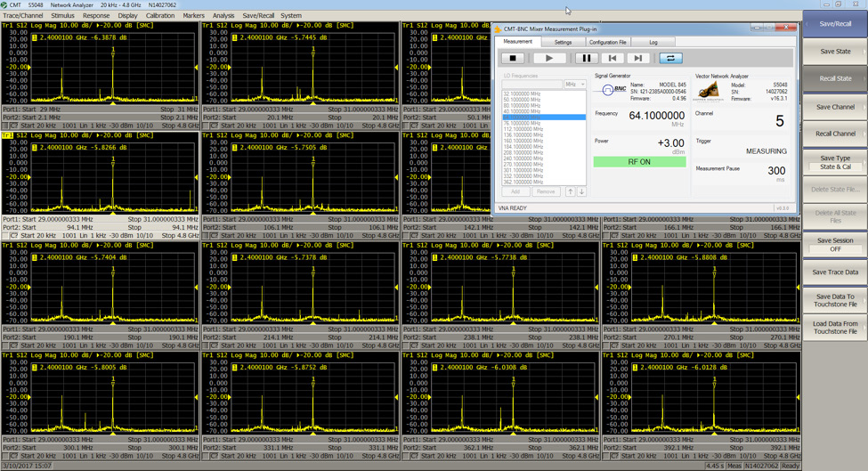
Task: Click the C? indicator in 392.1 MHz channel
Action: [x=614, y=456]
